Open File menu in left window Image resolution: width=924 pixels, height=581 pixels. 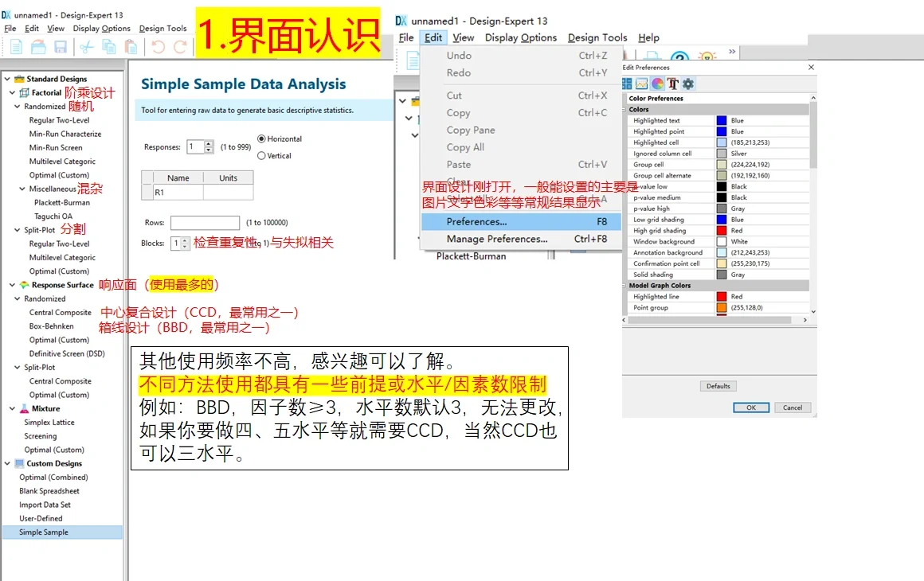coord(10,29)
